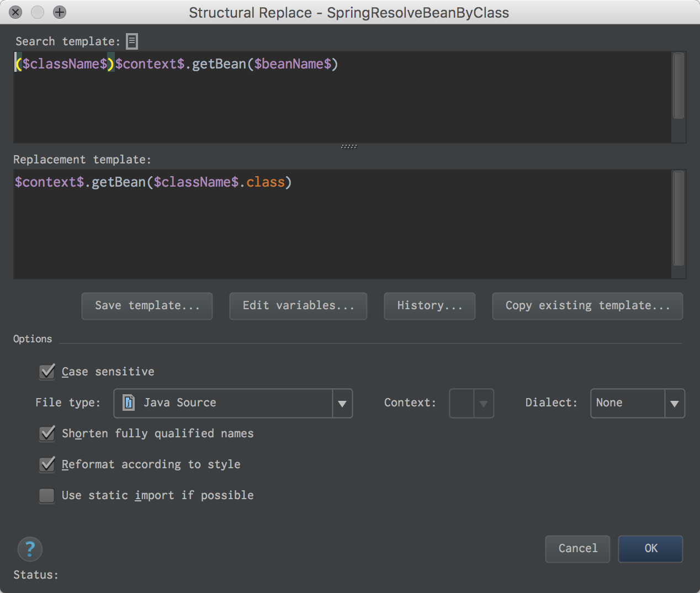This screenshot has height=593, width=700.
Task: Toggle the Case sensitive checkbox
Action: click(x=47, y=372)
